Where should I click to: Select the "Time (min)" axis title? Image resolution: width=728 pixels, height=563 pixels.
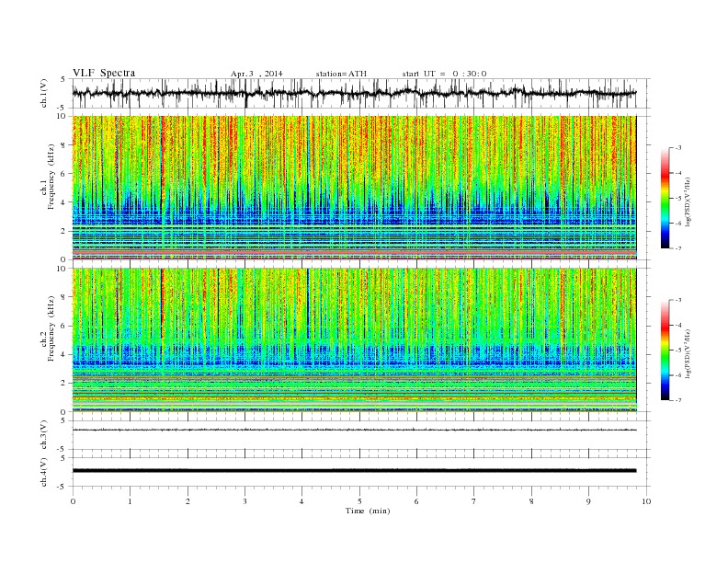click(368, 511)
